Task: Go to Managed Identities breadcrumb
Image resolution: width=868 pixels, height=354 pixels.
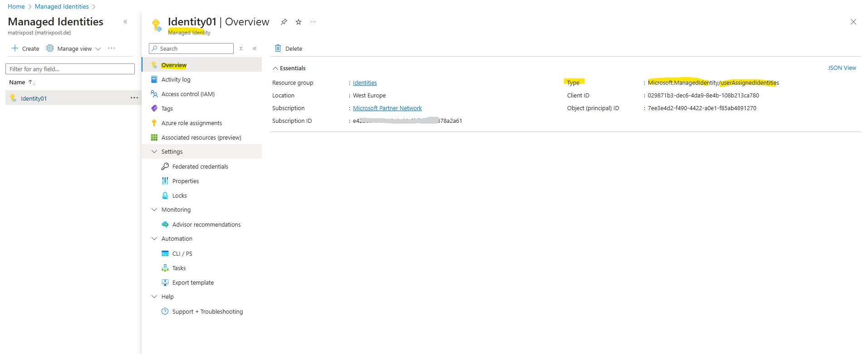Action: tap(62, 6)
